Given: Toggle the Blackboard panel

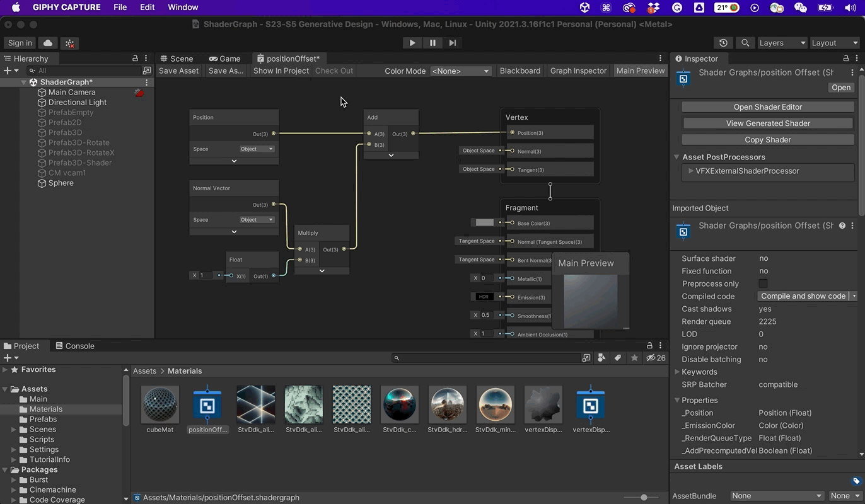Looking at the screenshot, I should 520,71.
